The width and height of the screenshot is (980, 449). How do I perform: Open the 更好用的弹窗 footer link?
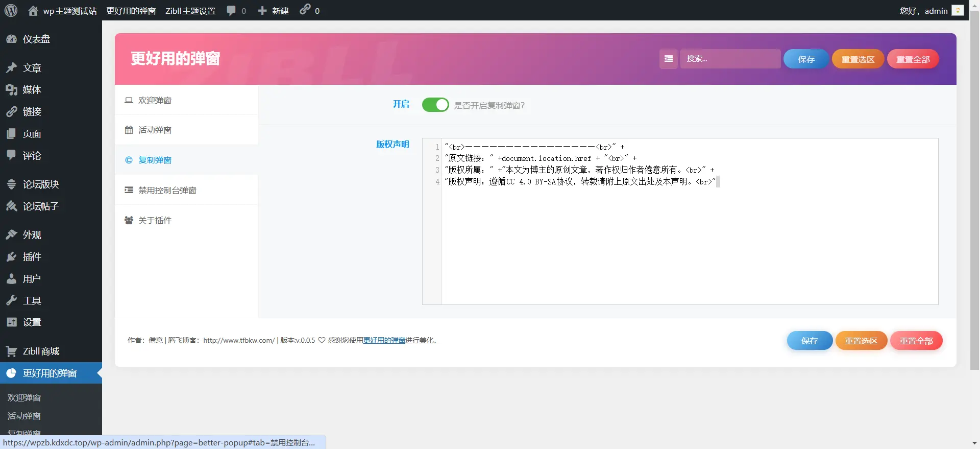[384, 340]
